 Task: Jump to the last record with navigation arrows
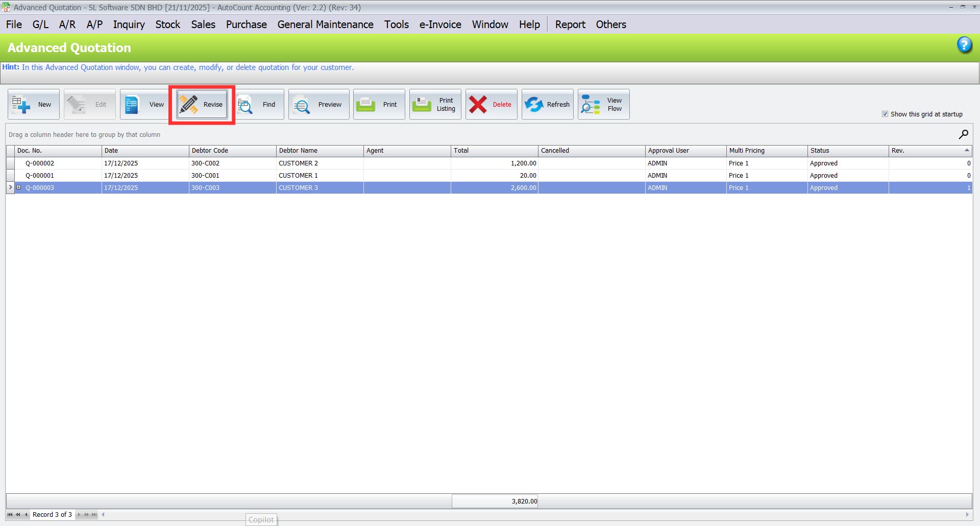pyautogui.click(x=94, y=515)
